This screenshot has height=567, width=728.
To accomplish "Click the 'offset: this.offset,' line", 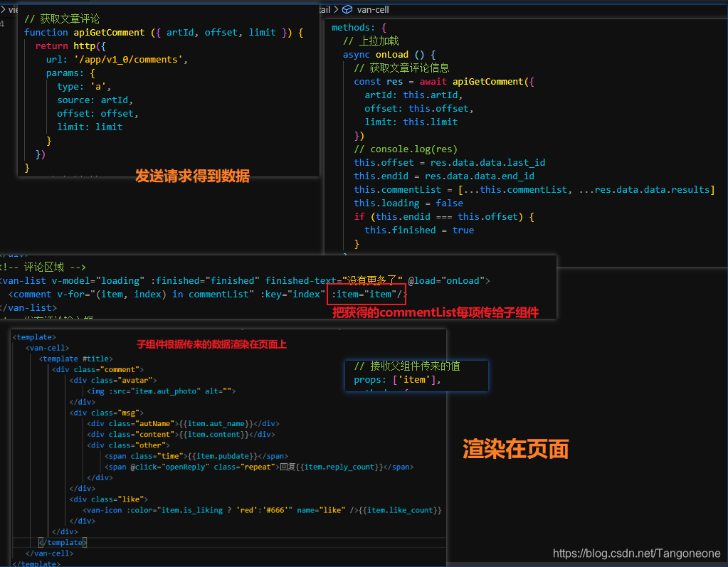I will point(418,108).
